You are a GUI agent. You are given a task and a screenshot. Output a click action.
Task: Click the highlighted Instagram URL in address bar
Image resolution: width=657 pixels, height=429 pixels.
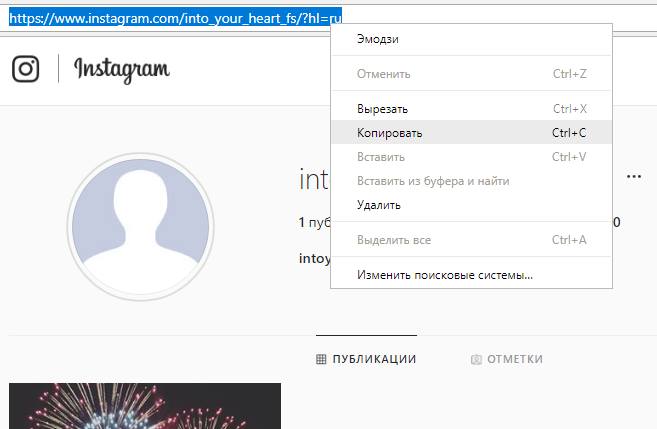(175, 18)
